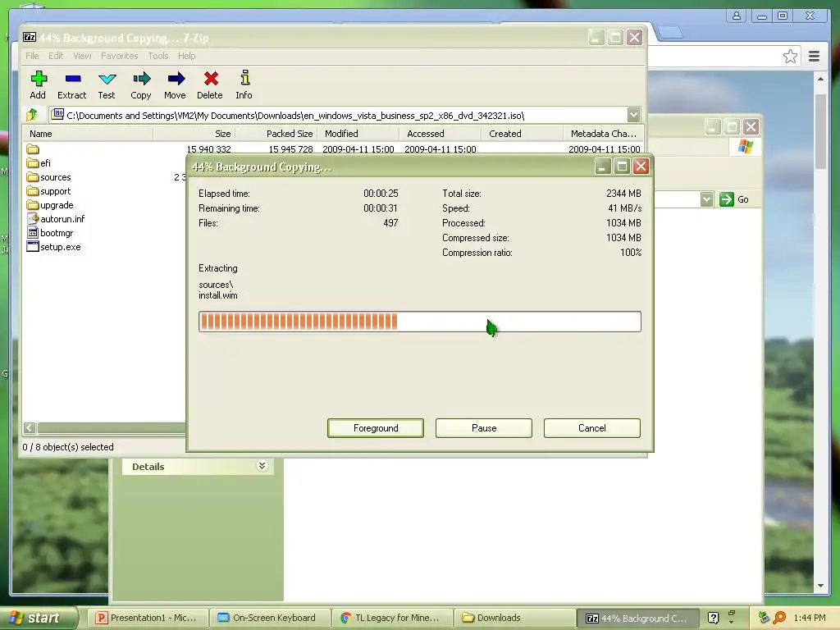Switch to TL Legacy Chrome taskbar item
The height and width of the screenshot is (630, 840).
click(391, 618)
